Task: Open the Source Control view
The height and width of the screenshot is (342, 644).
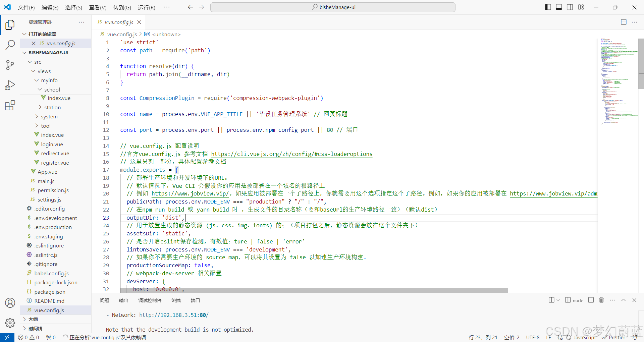Action: click(x=10, y=65)
